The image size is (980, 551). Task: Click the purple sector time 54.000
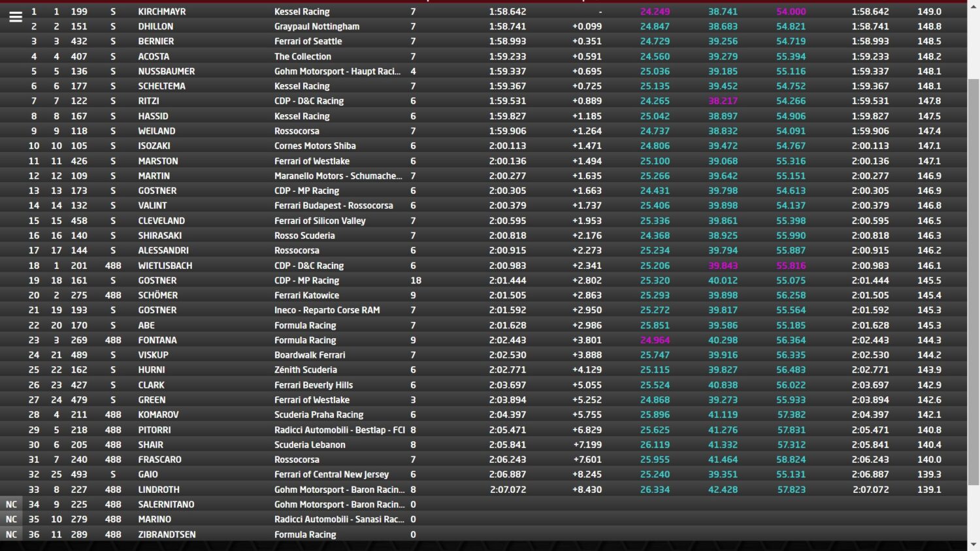tap(791, 12)
